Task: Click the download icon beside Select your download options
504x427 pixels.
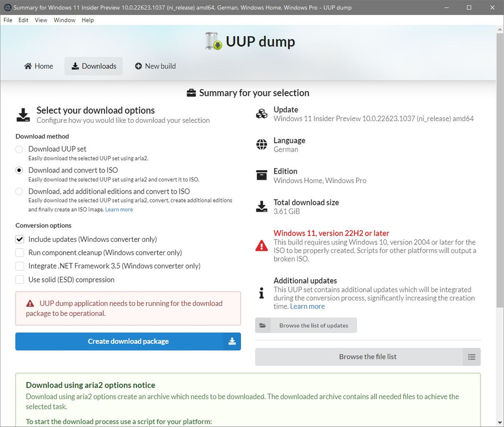Action: point(23,115)
